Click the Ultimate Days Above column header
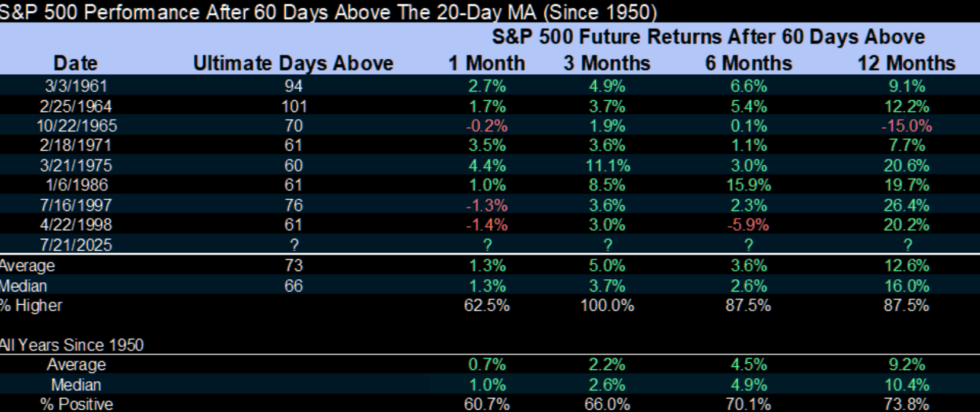Viewport: 980px width, 412px height. pos(293,63)
